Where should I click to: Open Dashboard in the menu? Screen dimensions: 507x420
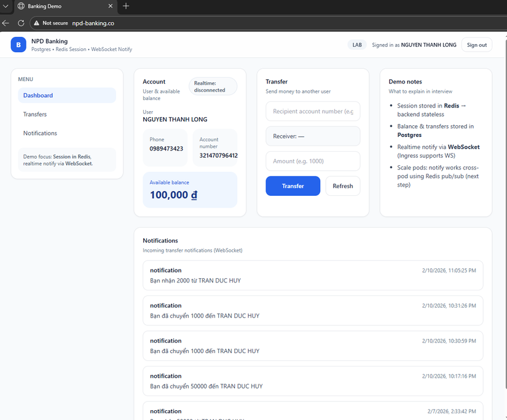click(67, 95)
